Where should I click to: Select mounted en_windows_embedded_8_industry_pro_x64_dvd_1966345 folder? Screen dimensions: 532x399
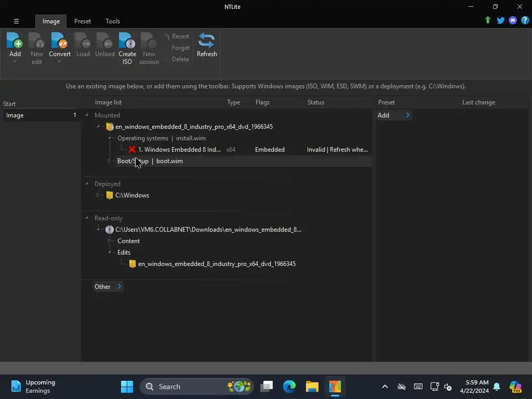pyautogui.click(x=194, y=127)
